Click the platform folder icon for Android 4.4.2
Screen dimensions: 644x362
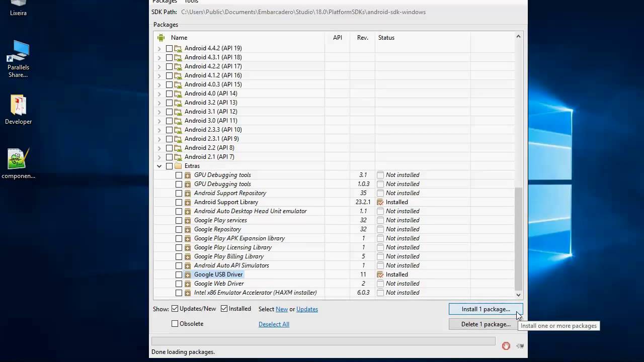(178, 48)
